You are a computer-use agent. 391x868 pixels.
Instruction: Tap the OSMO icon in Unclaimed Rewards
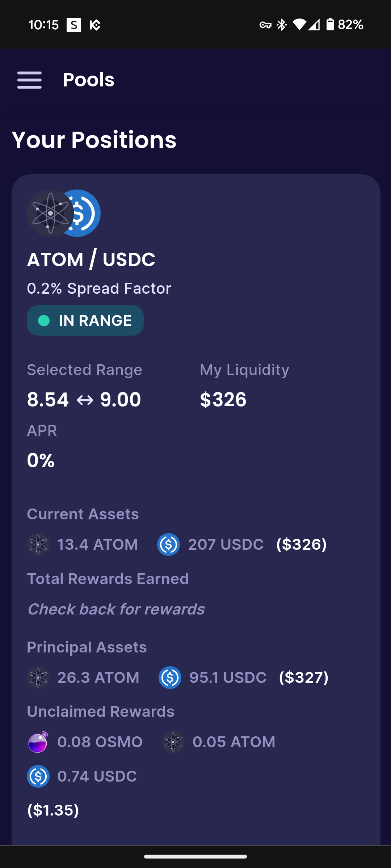pos(38,742)
